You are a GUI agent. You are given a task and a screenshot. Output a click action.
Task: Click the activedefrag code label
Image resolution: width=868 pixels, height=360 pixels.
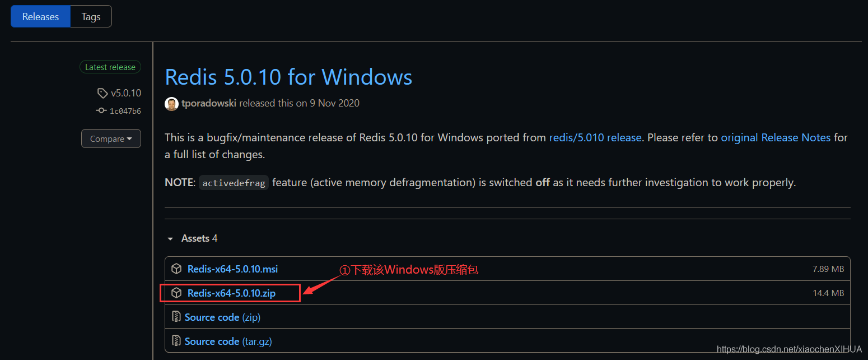click(234, 182)
